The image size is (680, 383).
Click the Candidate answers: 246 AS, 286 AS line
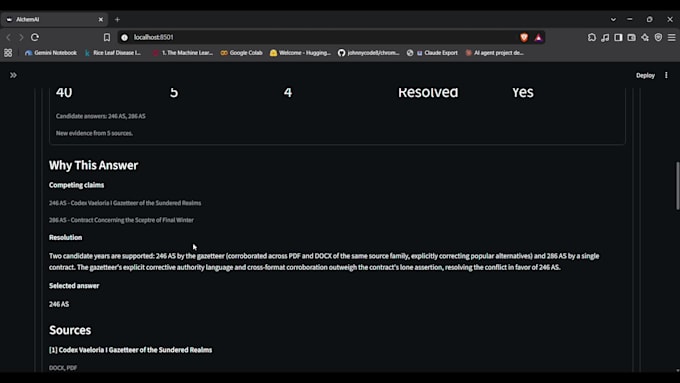[x=101, y=116]
